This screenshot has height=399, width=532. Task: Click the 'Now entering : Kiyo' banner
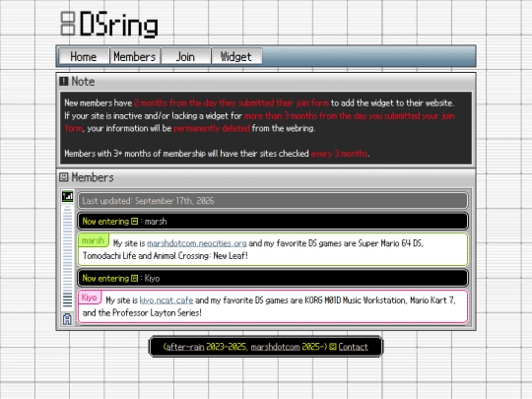coord(273,278)
